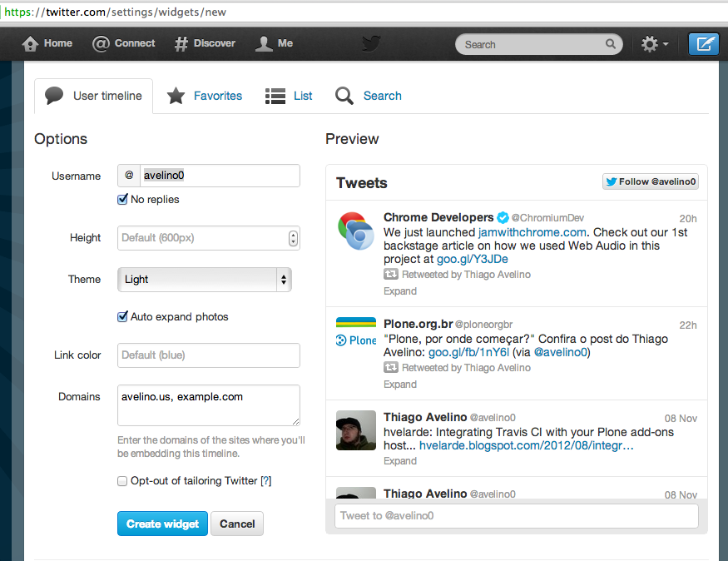The image size is (728, 561).
Task: Click the Search tab magnifier icon
Action: pos(344,96)
